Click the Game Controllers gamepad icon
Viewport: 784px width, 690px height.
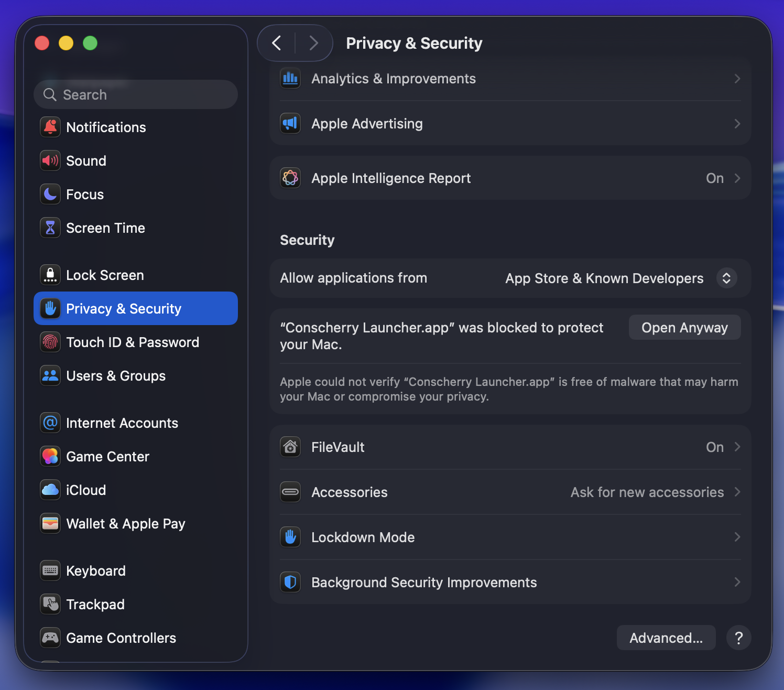pyautogui.click(x=50, y=638)
